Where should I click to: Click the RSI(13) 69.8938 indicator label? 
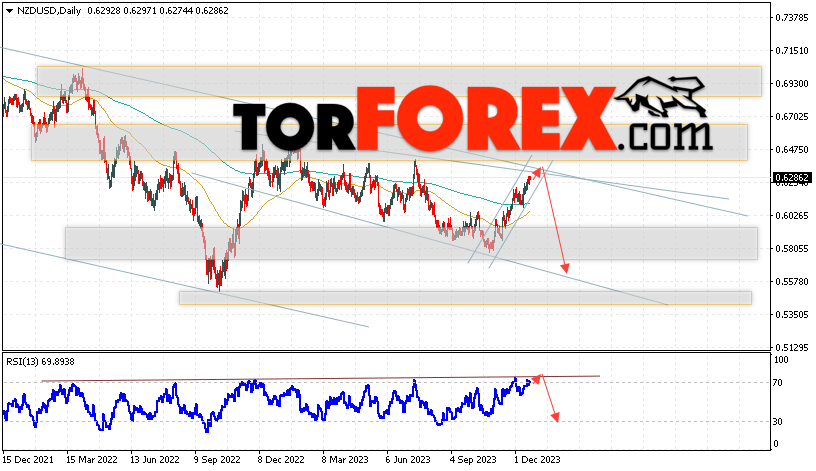[40, 361]
